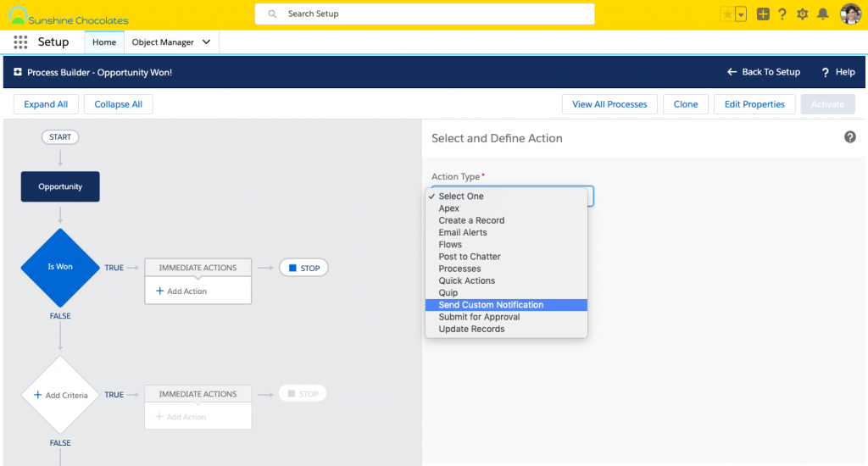
Task: Open the notifications bell icon
Action: pyautogui.click(x=822, y=14)
